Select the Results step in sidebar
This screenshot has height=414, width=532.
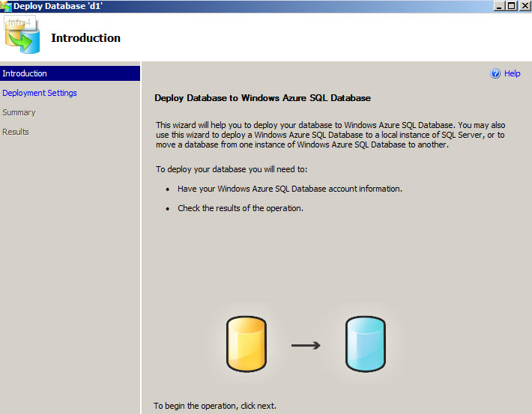(16, 132)
